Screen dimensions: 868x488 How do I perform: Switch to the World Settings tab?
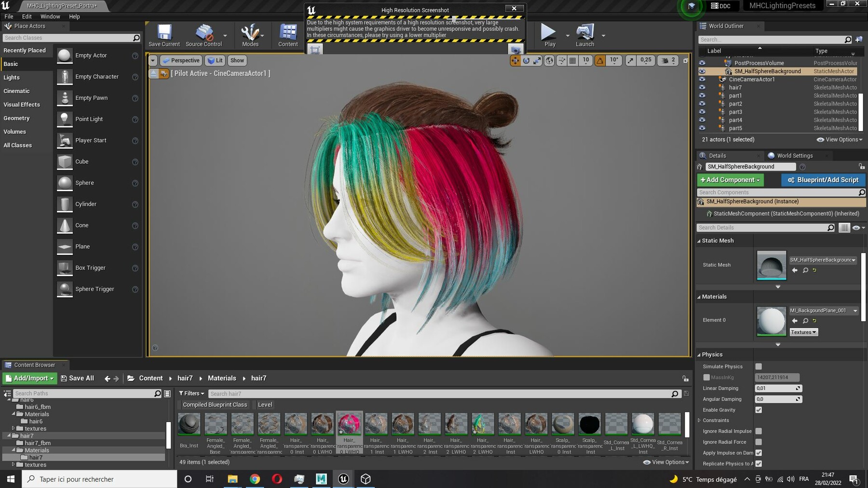click(795, 156)
